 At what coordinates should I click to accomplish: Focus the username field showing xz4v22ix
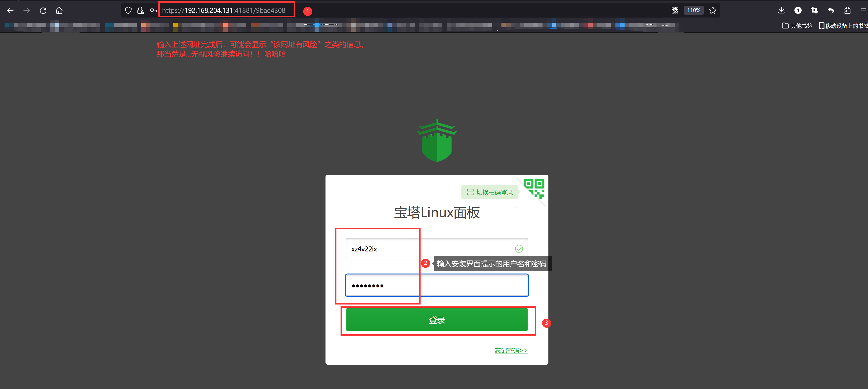(428, 249)
